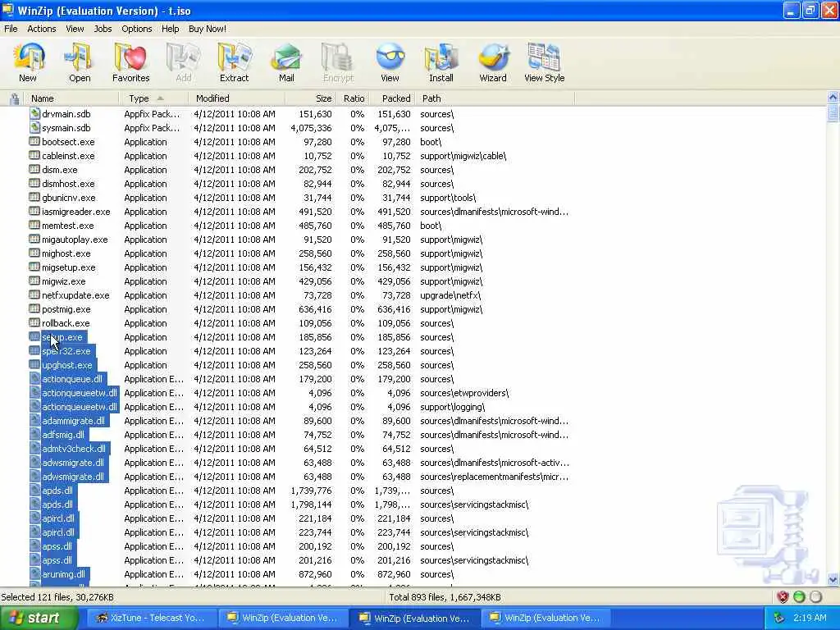The height and width of the screenshot is (630, 840).
Task: Open the Buy Now! menu
Action: (208, 29)
